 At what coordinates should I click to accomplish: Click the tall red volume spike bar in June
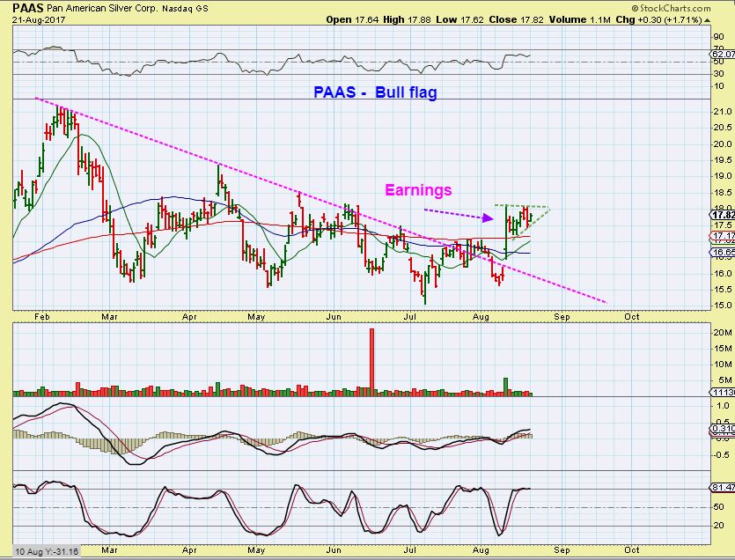[x=371, y=362]
